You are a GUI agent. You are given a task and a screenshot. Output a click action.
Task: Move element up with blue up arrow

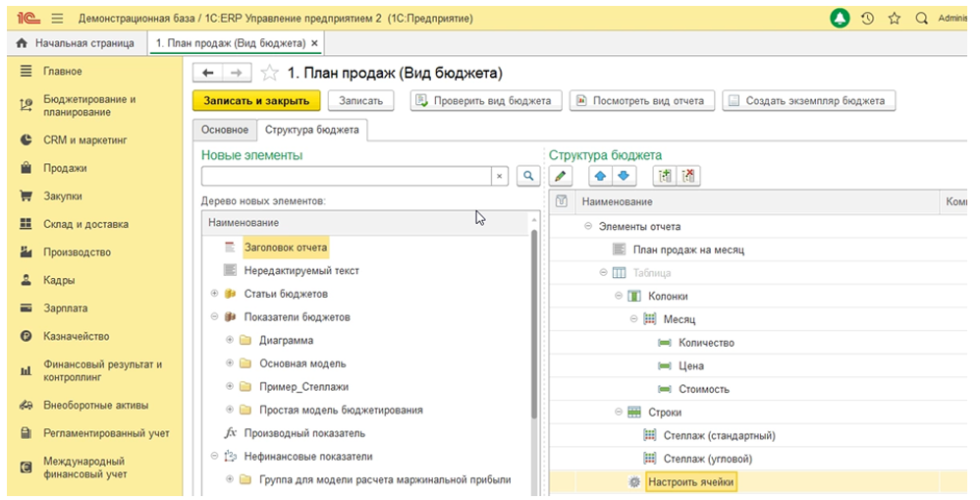[602, 176]
